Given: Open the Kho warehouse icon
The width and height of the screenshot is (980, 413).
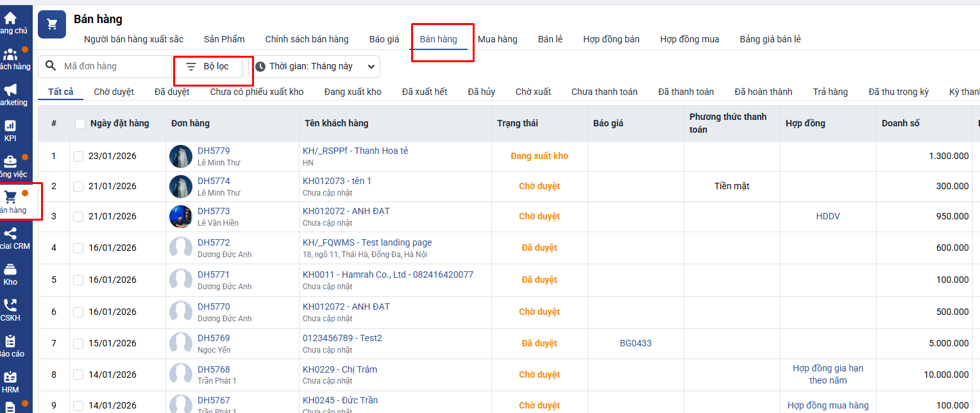Looking at the screenshot, I should point(10,270).
